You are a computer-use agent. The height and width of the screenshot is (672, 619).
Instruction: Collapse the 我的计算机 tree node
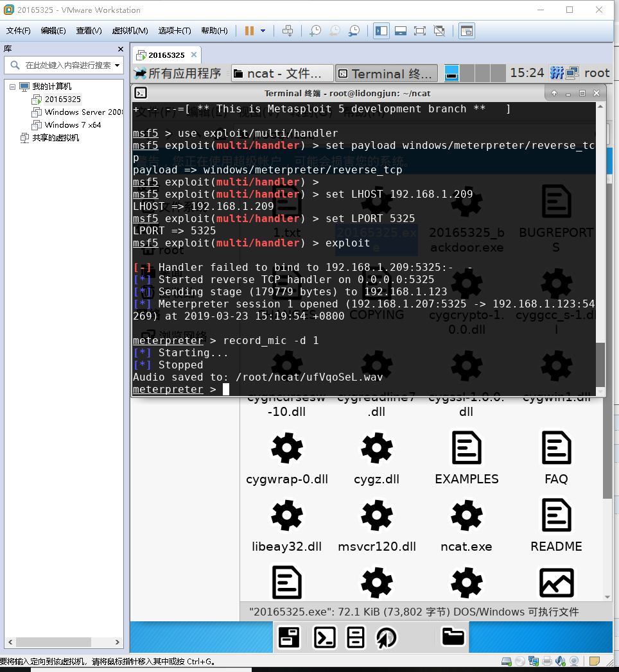(x=12, y=87)
